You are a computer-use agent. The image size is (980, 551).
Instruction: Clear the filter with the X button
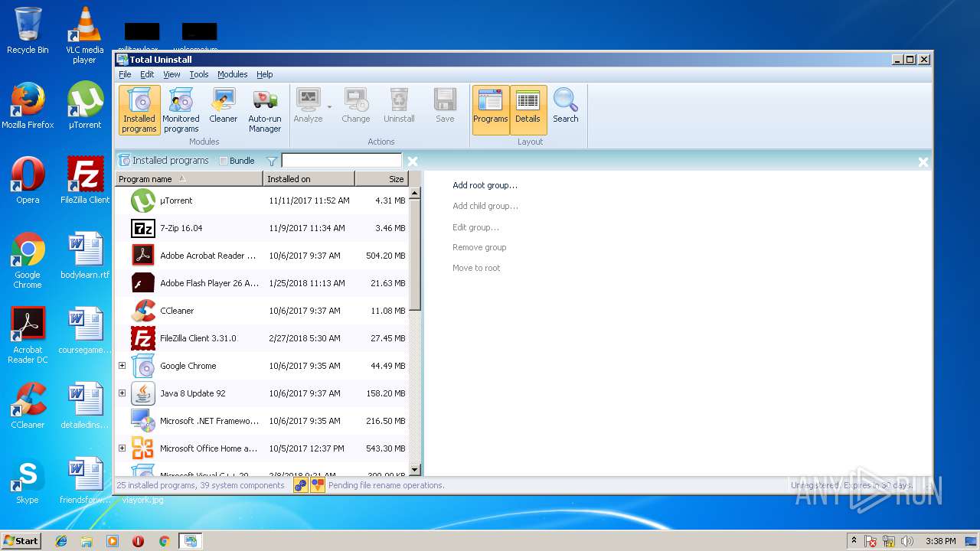413,161
